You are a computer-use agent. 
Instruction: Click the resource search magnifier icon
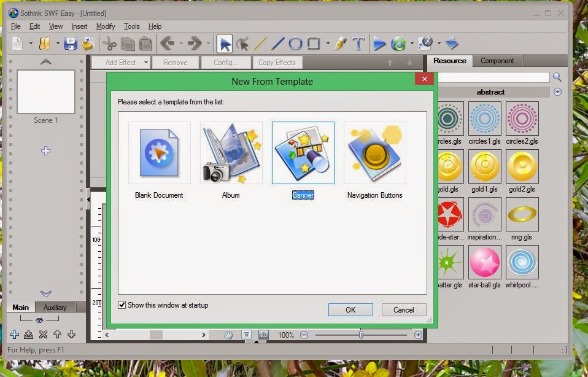tap(557, 77)
